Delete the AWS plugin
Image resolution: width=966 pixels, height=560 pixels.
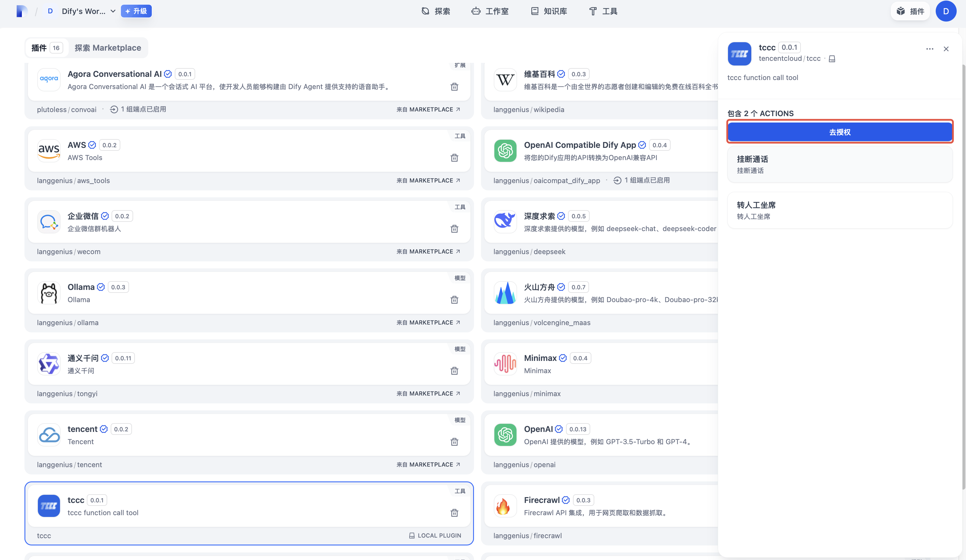point(454,157)
